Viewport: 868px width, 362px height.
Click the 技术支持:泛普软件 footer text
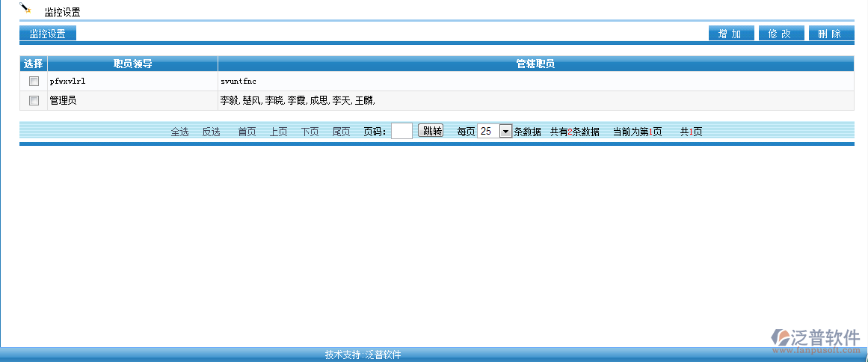point(363,355)
